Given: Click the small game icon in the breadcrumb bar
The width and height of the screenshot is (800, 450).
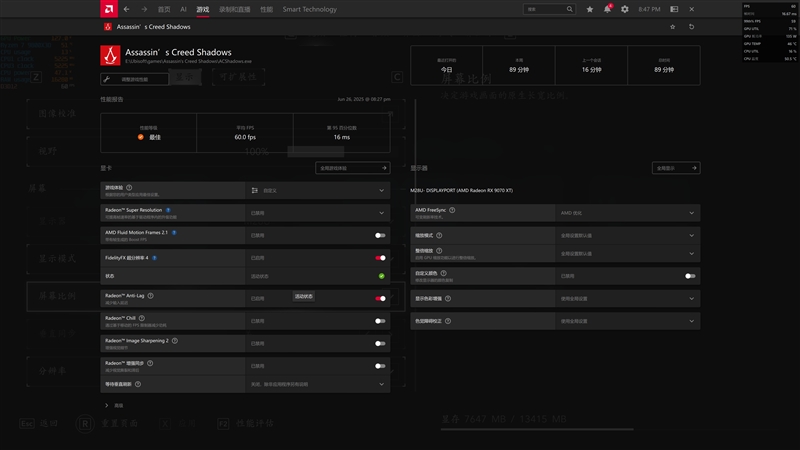Looking at the screenshot, I should [x=108, y=27].
